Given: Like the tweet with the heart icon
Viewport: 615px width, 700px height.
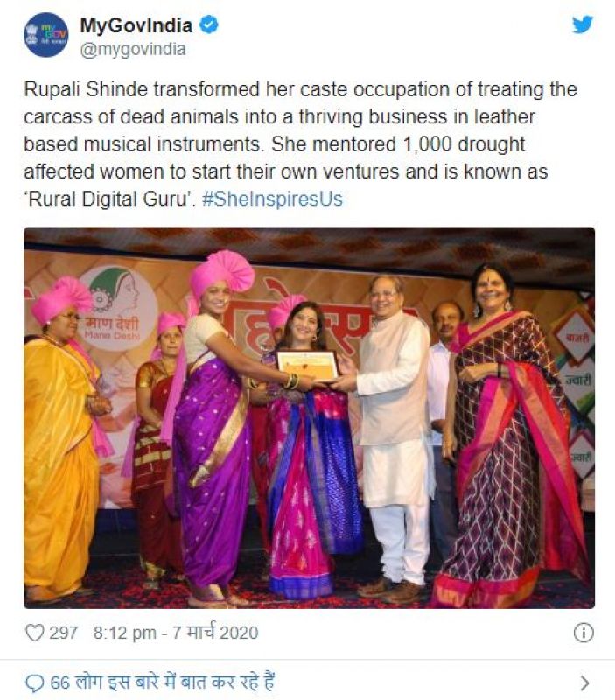Looking at the screenshot, I should (x=34, y=632).
